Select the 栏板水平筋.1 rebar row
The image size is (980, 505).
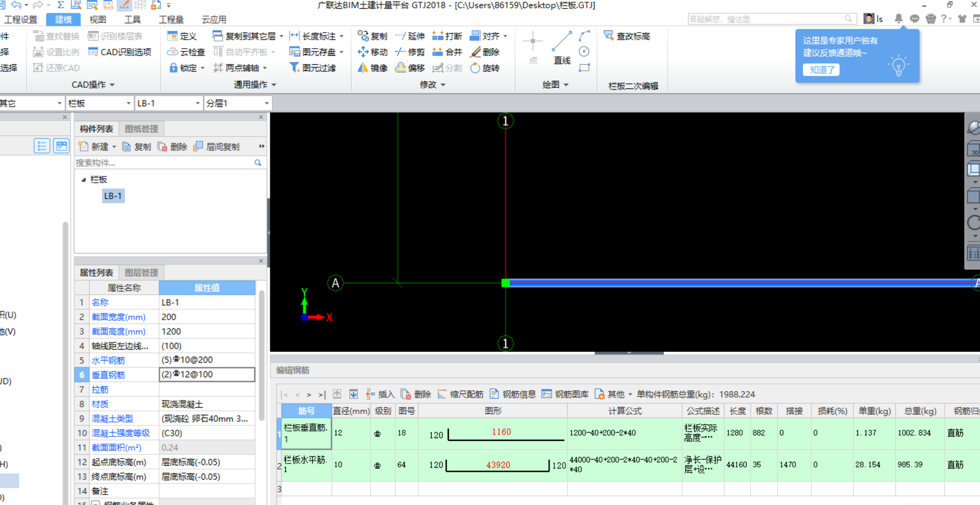[x=306, y=465]
